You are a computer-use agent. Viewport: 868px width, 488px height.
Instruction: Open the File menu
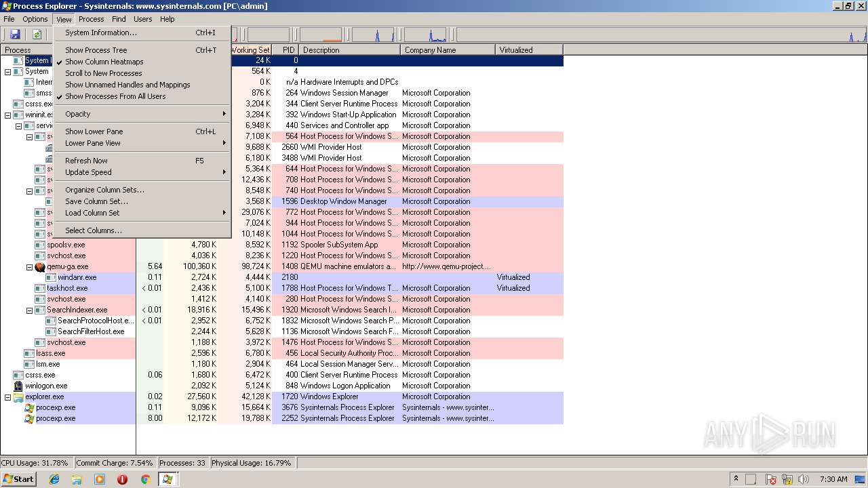click(x=9, y=19)
